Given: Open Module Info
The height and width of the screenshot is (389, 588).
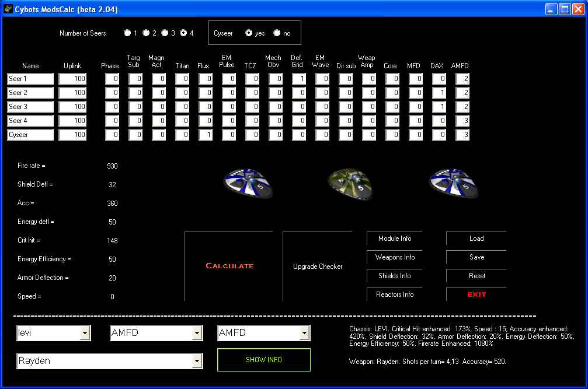Looking at the screenshot, I should (395, 239).
